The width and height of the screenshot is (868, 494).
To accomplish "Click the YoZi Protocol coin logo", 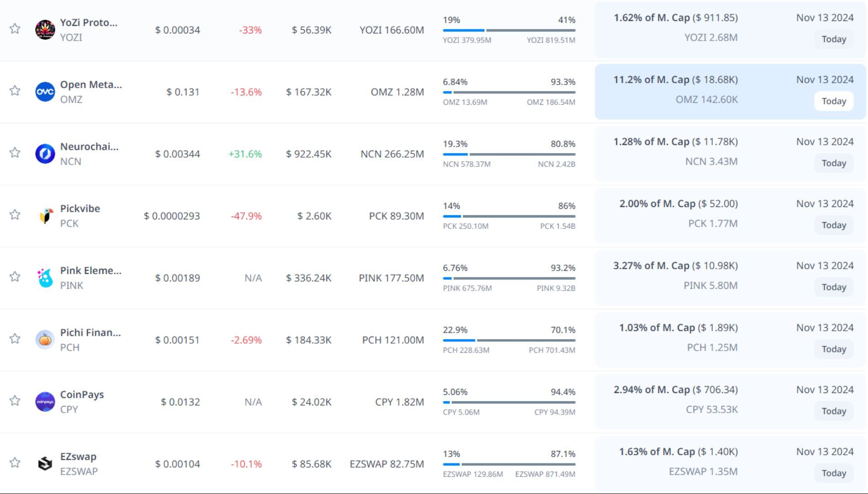I will tap(45, 30).
